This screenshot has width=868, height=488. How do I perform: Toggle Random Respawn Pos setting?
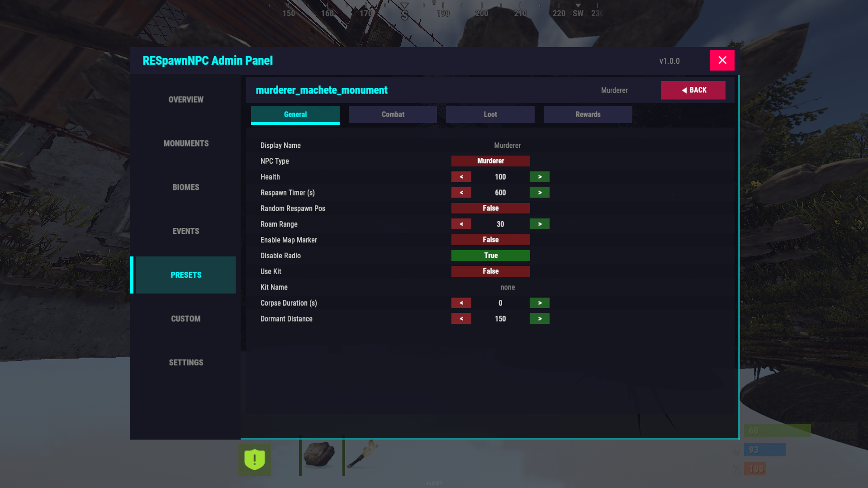coord(490,208)
